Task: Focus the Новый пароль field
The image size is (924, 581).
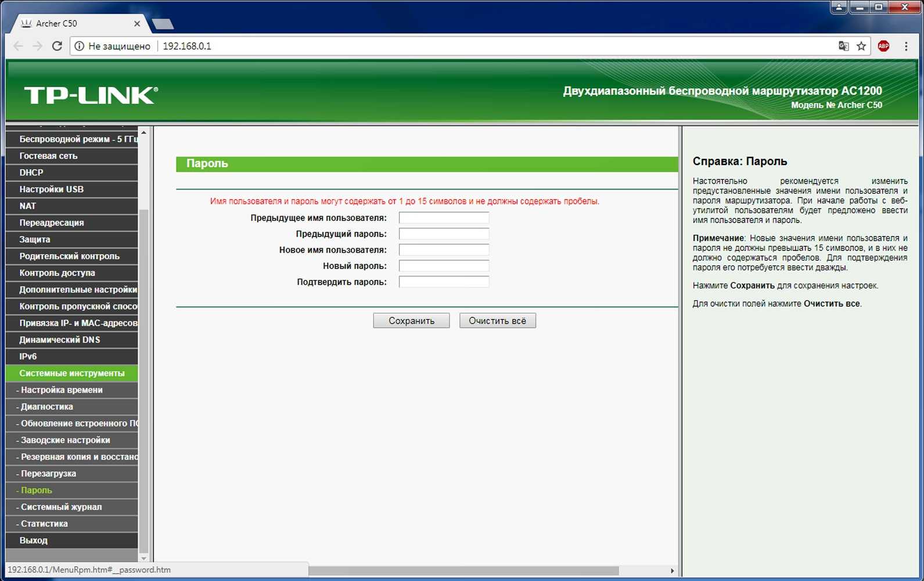Action: pyautogui.click(x=444, y=266)
